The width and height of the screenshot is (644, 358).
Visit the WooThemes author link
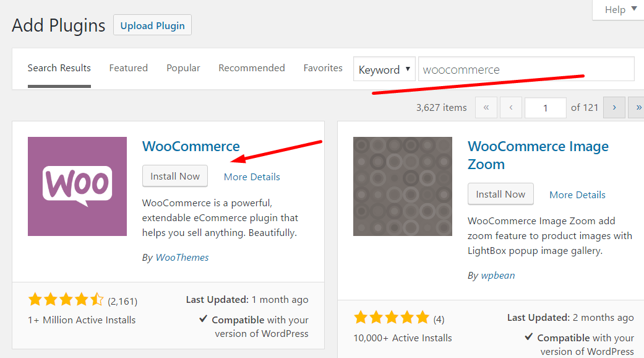click(x=182, y=257)
